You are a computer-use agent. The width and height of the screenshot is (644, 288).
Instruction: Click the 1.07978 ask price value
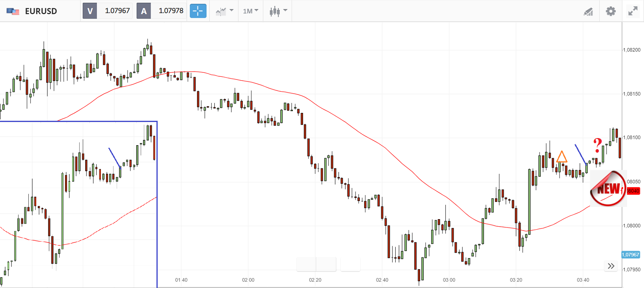tap(171, 11)
